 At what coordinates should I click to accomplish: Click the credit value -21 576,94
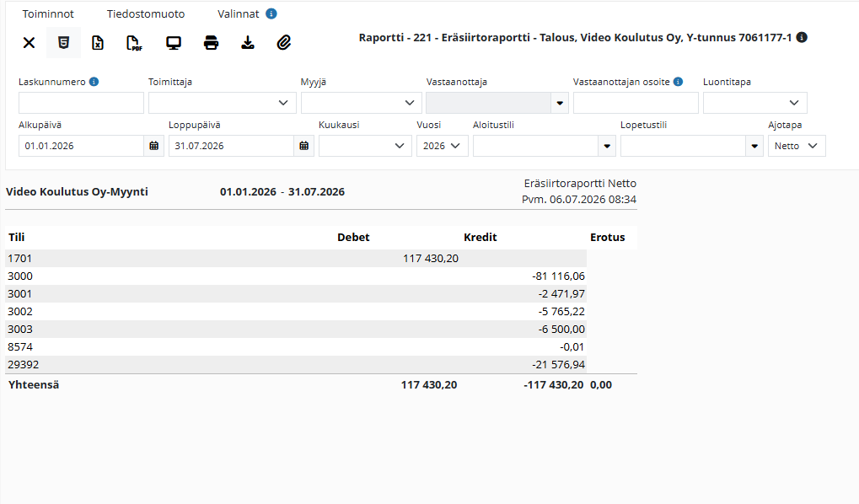(x=558, y=364)
